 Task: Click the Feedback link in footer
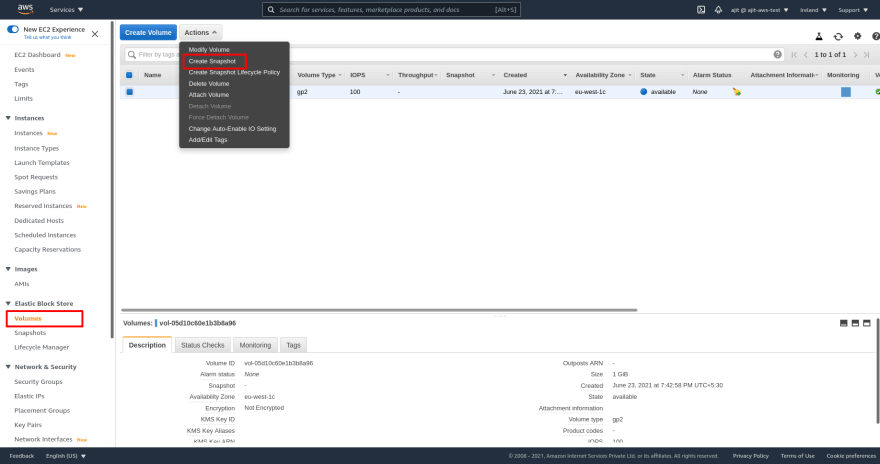[22, 456]
